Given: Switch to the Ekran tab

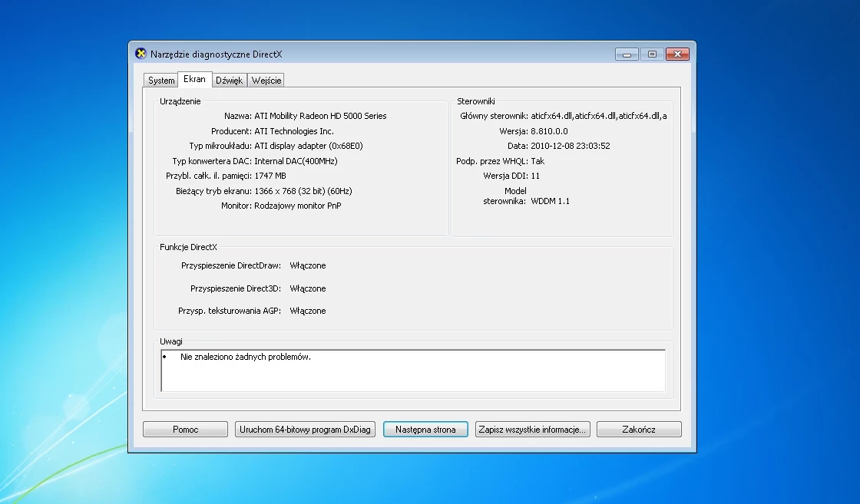Looking at the screenshot, I should point(194,78).
